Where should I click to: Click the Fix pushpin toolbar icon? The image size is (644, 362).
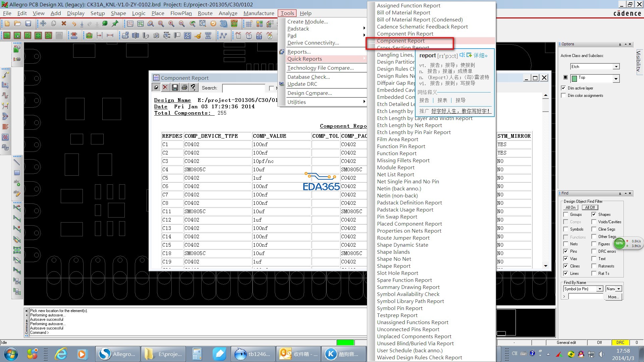tap(115, 24)
